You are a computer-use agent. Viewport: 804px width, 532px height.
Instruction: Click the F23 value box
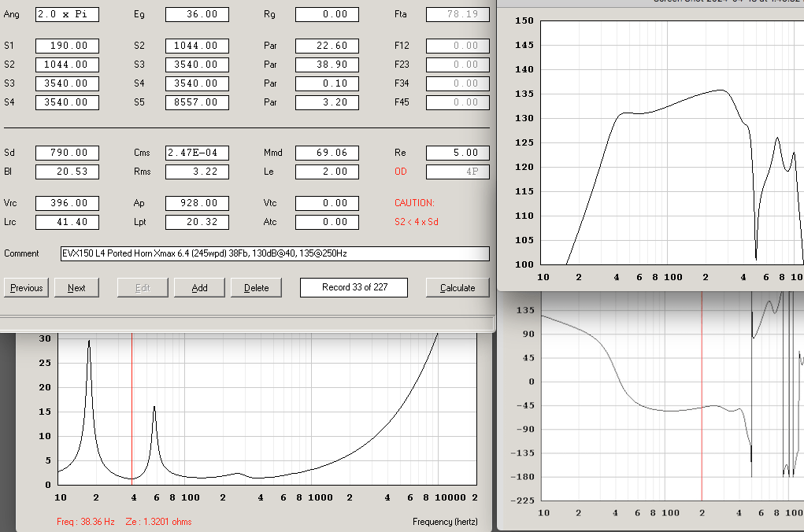458,65
